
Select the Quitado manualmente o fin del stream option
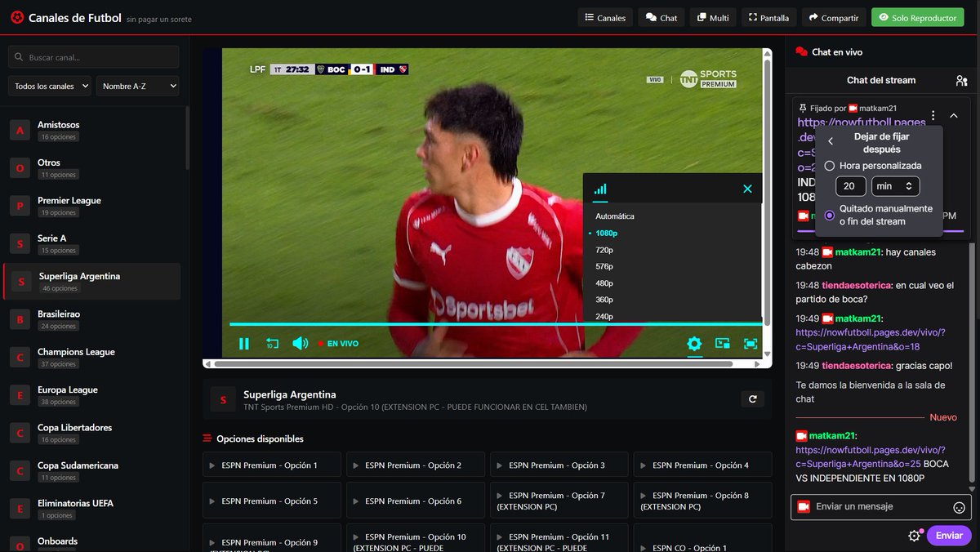click(829, 215)
